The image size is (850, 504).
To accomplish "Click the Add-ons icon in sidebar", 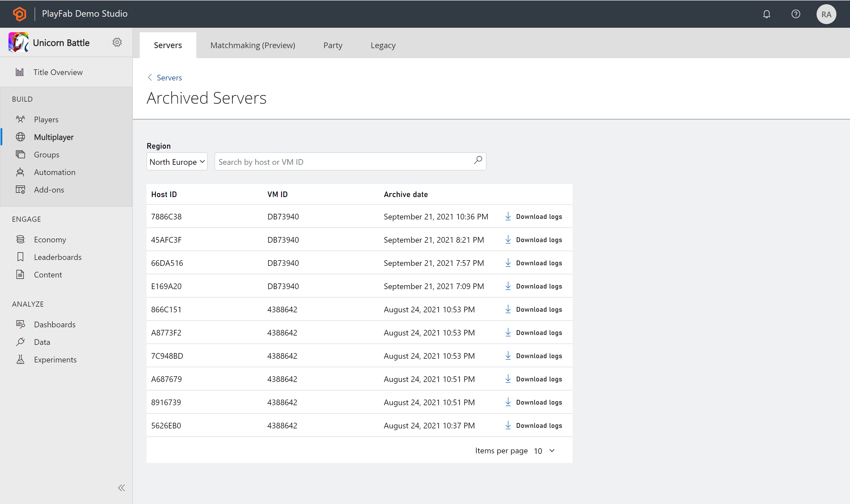I will [20, 190].
